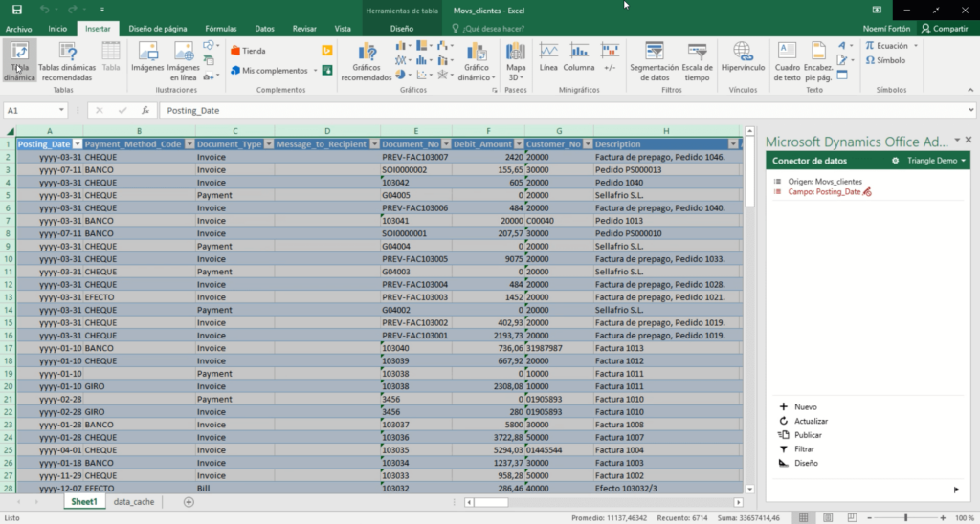Expand the Document_Type filter dropdown
The image size is (980, 524).
tap(267, 144)
